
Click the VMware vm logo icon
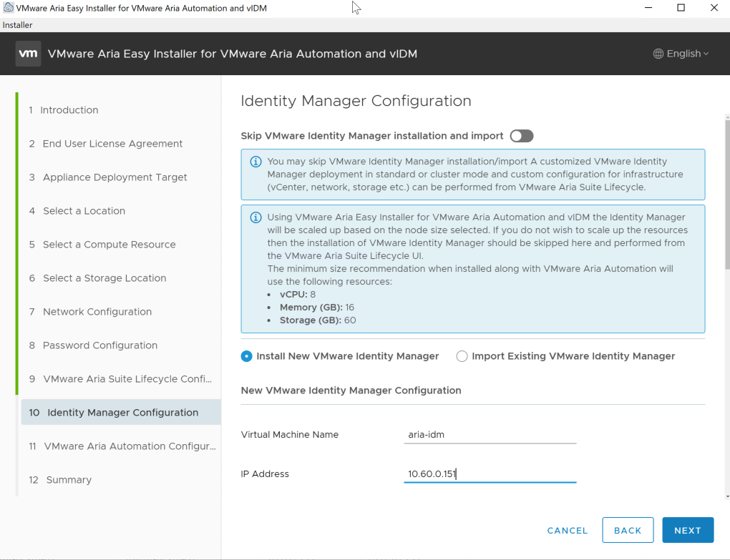click(x=28, y=54)
